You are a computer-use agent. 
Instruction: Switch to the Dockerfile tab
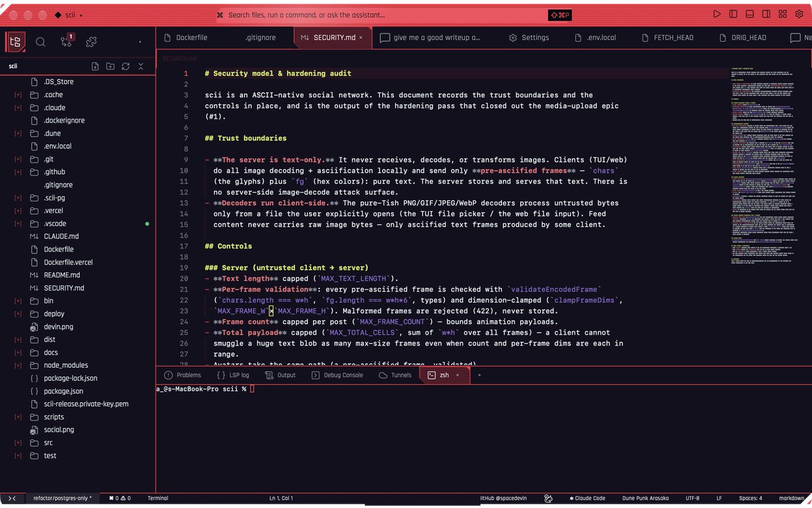[190, 38]
